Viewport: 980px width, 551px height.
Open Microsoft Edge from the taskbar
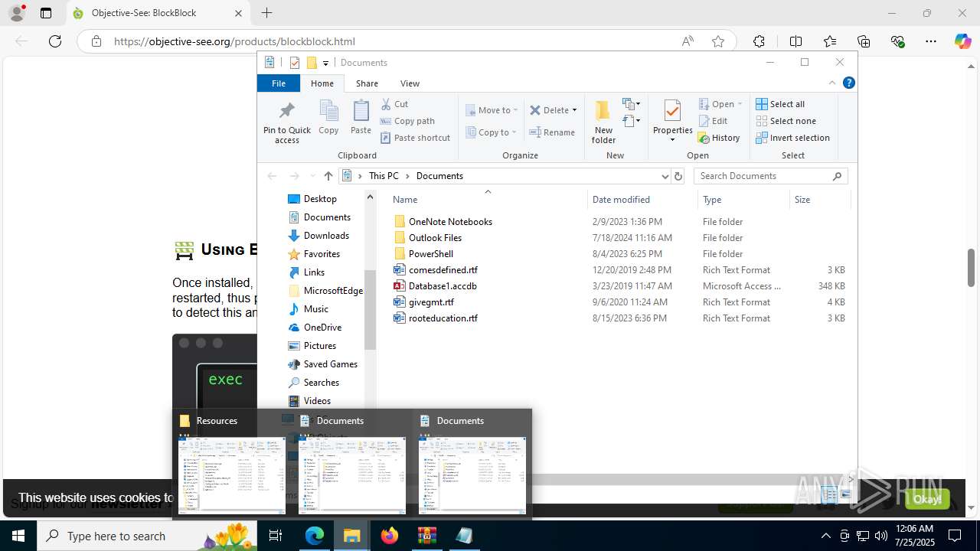tap(315, 536)
